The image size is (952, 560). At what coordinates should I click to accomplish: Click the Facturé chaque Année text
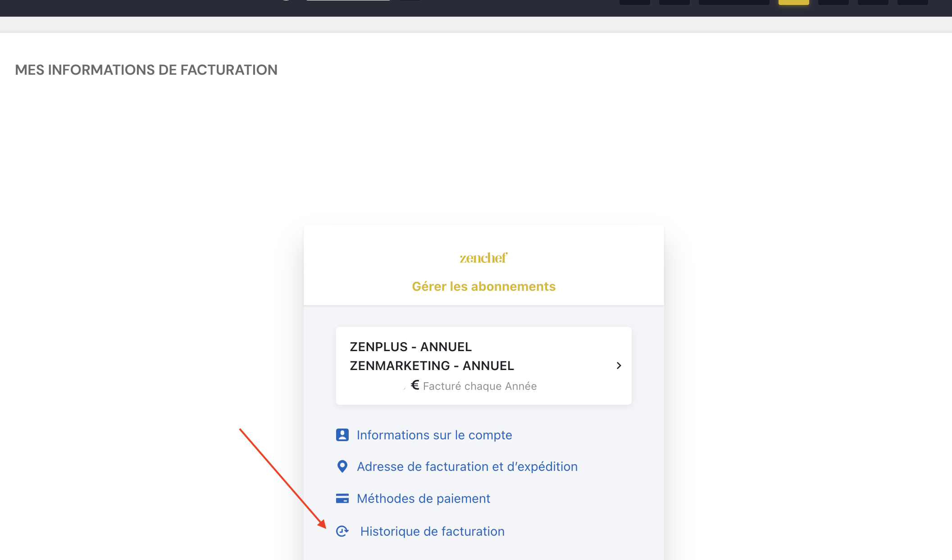point(480,386)
